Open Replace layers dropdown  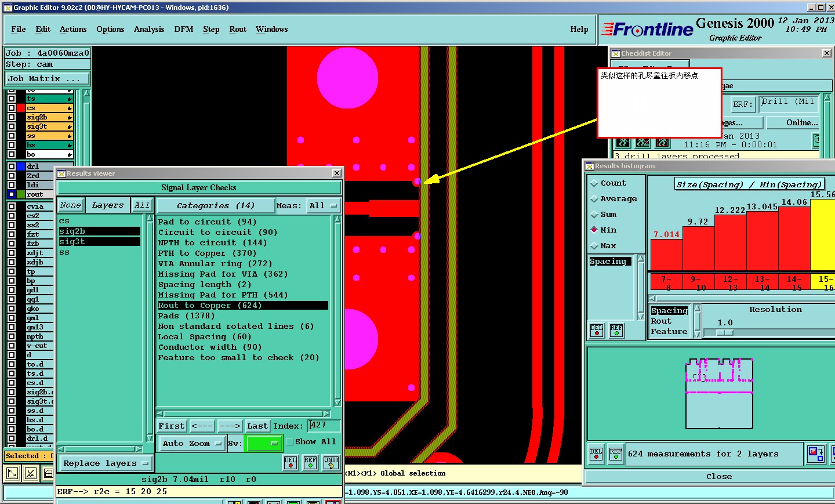[x=106, y=463]
